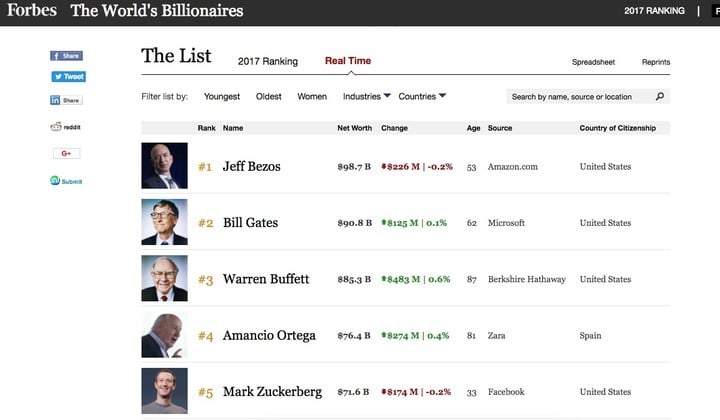
Task: Filter list by Youngest
Action: tap(222, 96)
